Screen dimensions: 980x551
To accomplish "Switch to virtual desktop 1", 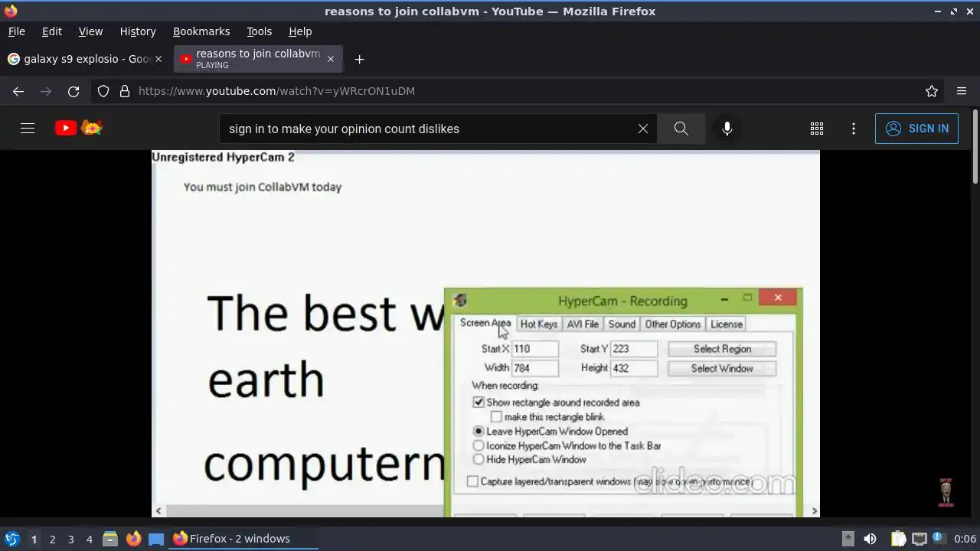I will pos(34,539).
